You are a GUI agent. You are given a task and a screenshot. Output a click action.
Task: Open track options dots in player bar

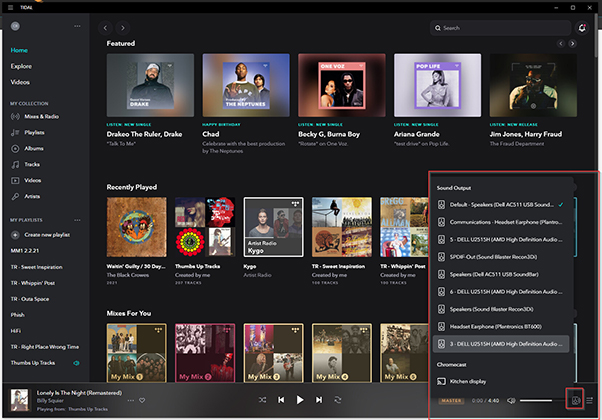coord(131,400)
